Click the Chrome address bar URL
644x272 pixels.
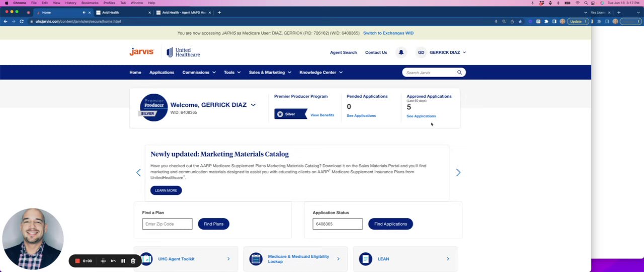tap(78, 22)
